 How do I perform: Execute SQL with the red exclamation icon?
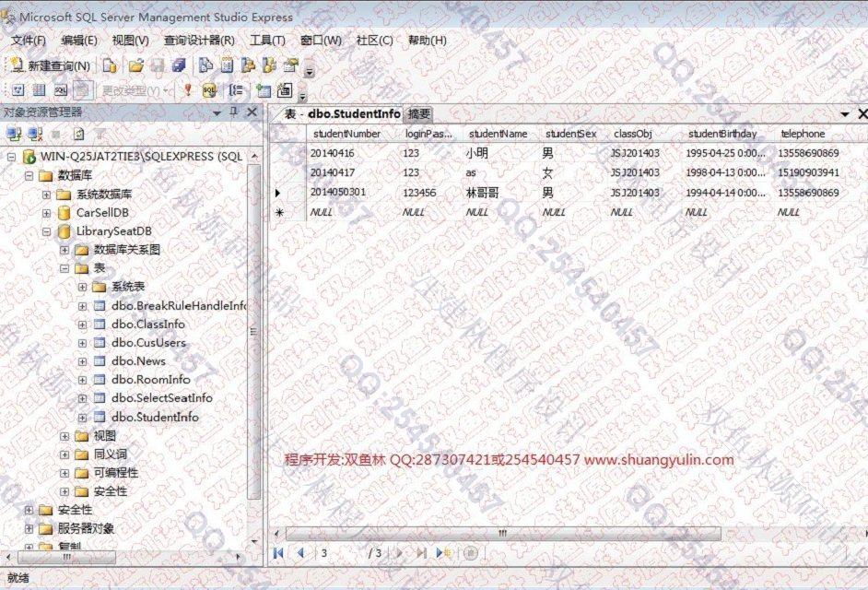[188, 89]
